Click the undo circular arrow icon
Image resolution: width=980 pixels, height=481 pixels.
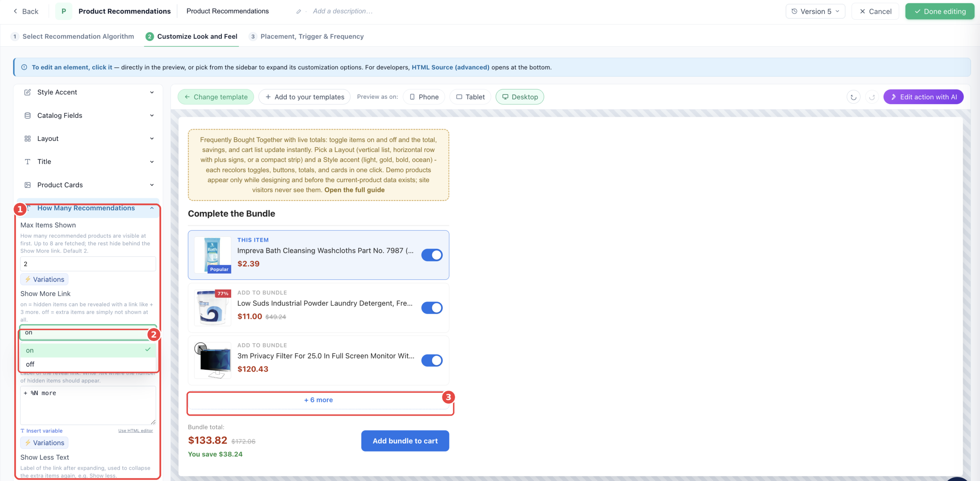(853, 97)
